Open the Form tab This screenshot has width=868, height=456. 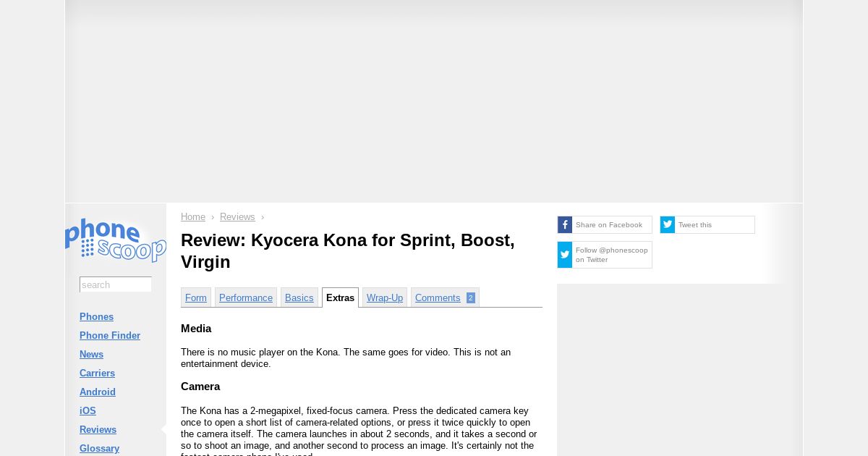point(196,297)
